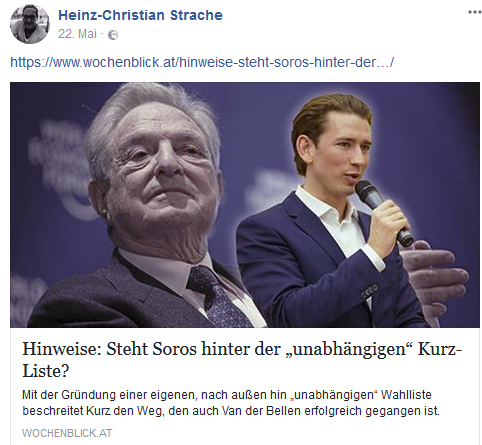Click the outstretched hand in the preview image
The image size is (482, 445).
(x=434, y=277)
